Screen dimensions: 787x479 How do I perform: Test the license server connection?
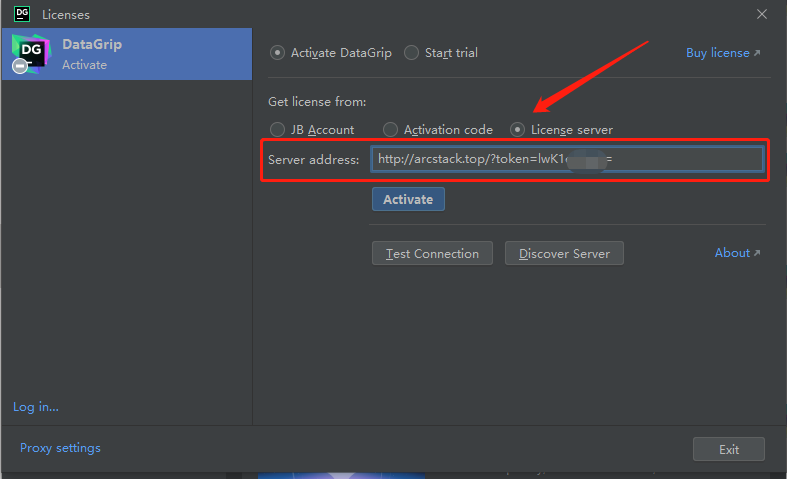coord(432,253)
